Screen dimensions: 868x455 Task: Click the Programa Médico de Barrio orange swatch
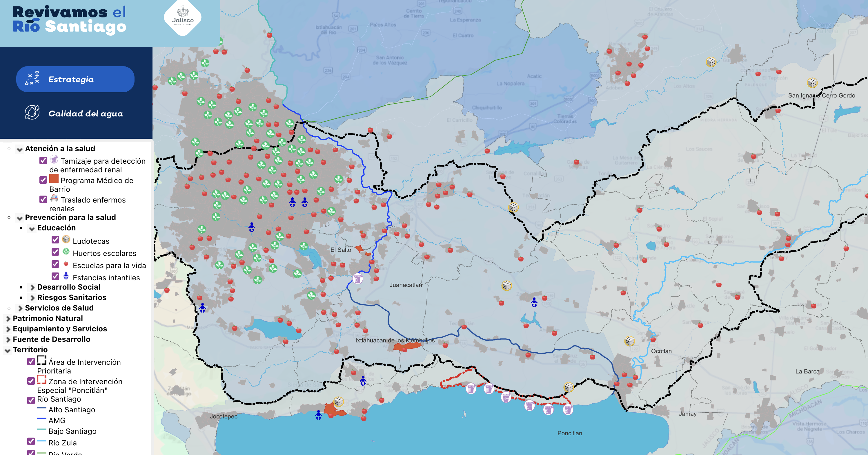[x=54, y=178]
